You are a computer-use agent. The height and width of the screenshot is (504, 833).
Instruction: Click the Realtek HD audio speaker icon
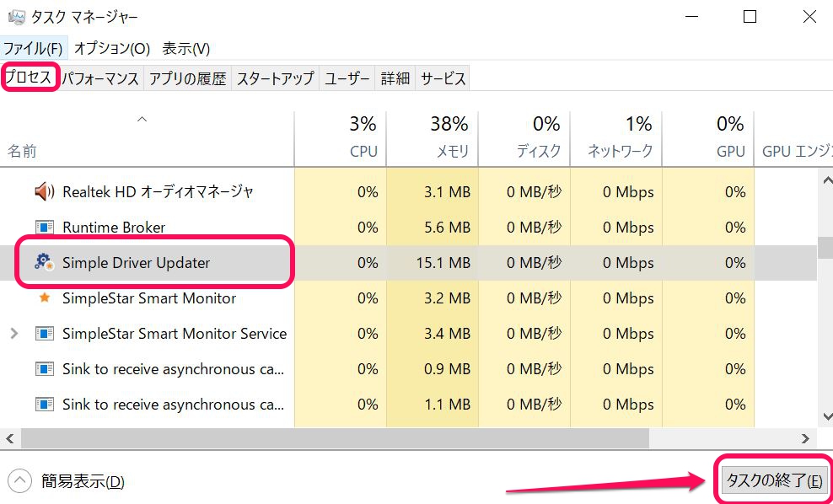[x=44, y=192]
